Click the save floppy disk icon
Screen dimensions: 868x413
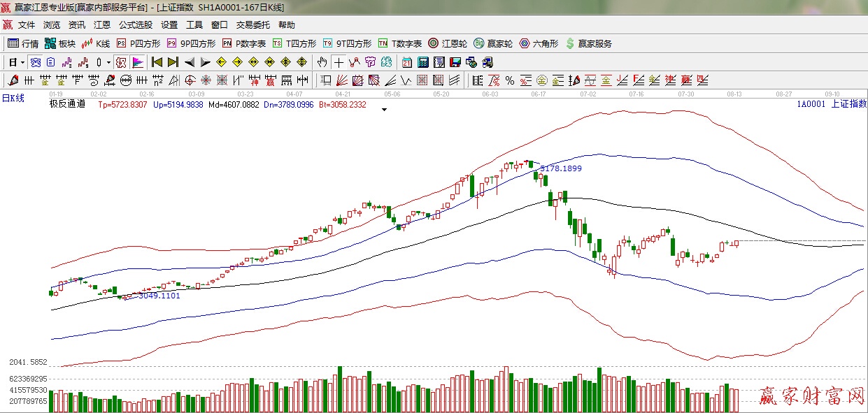(454, 62)
